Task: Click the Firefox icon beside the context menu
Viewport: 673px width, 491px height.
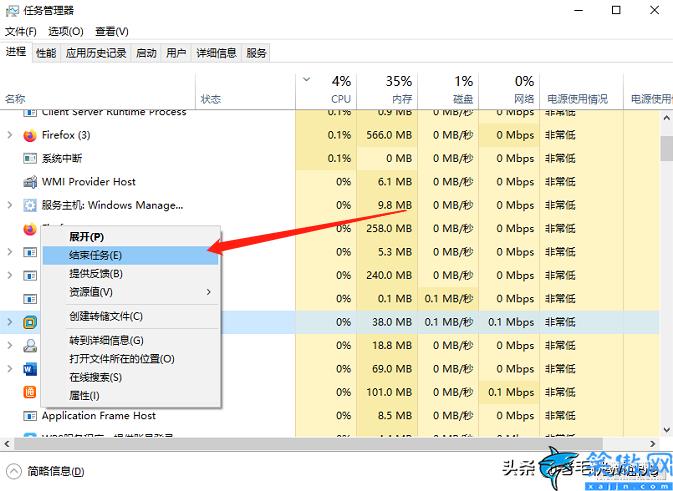Action: coord(30,229)
